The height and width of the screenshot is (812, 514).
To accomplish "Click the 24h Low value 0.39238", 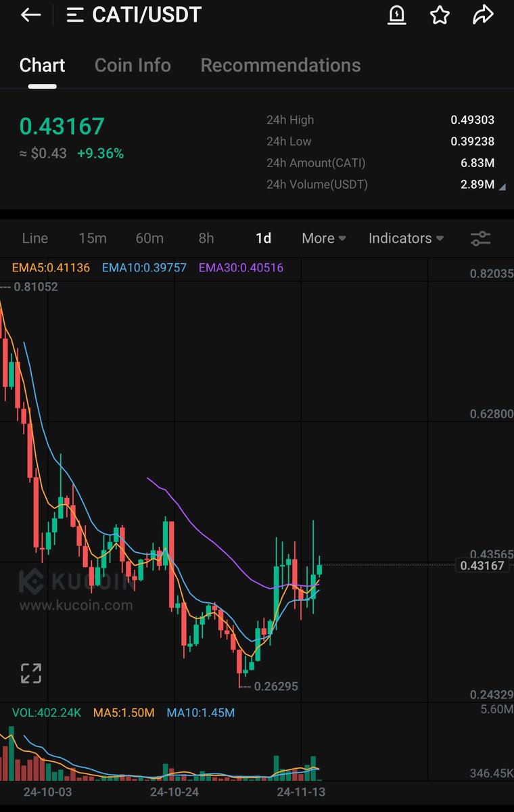I will [x=473, y=141].
